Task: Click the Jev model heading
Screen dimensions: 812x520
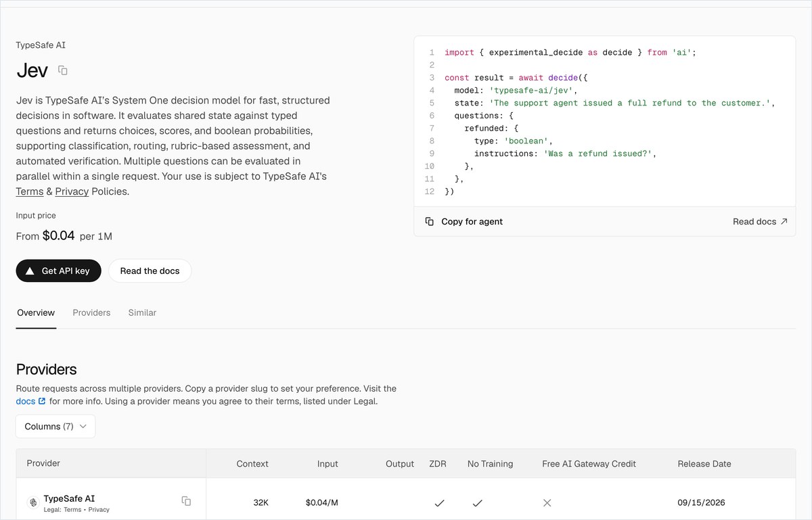Action: (32, 70)
